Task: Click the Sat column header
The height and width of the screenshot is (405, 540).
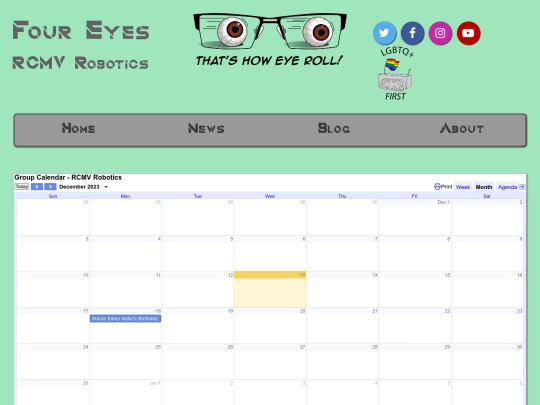Action: [x=487, y=196]
